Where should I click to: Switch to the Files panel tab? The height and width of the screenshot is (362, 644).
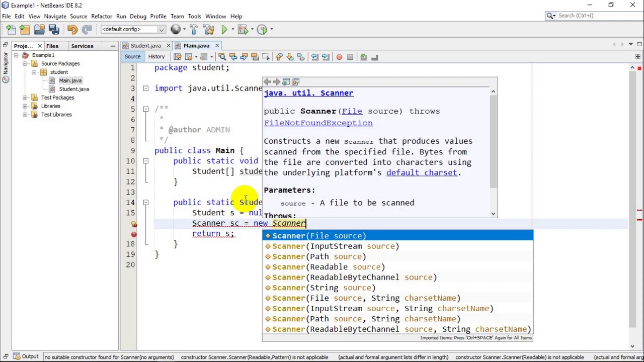coord(52,46)
